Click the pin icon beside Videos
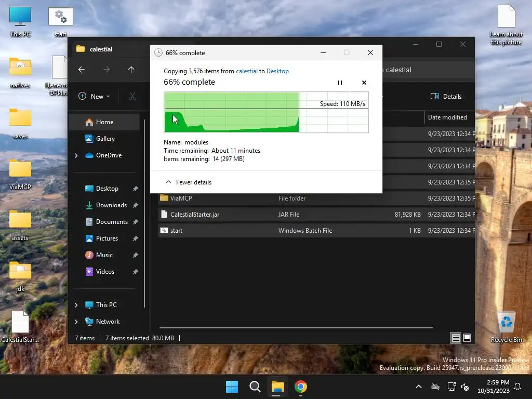This screenshot has width=532, height=399. 135,272
